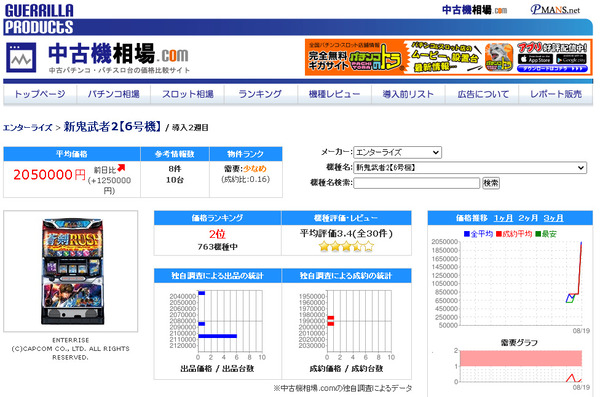Open 広告について menu item
The width and height of the screenshot is (600, 397).
click(x=483, y=94)
